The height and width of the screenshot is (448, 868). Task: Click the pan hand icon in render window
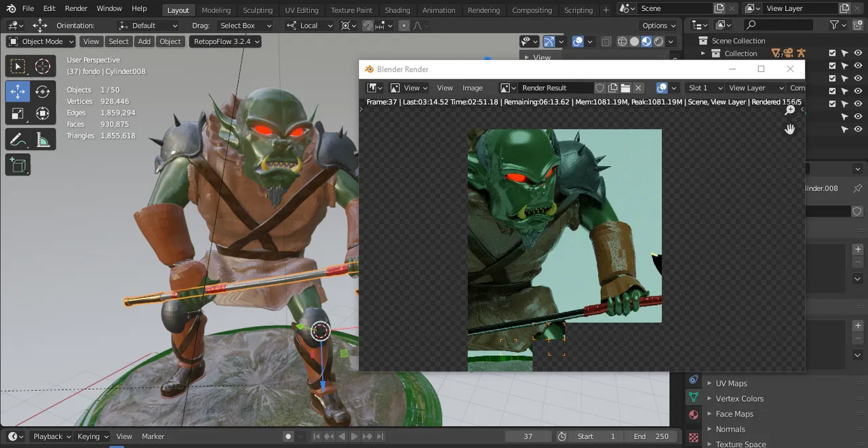click(x=790, y=129)
